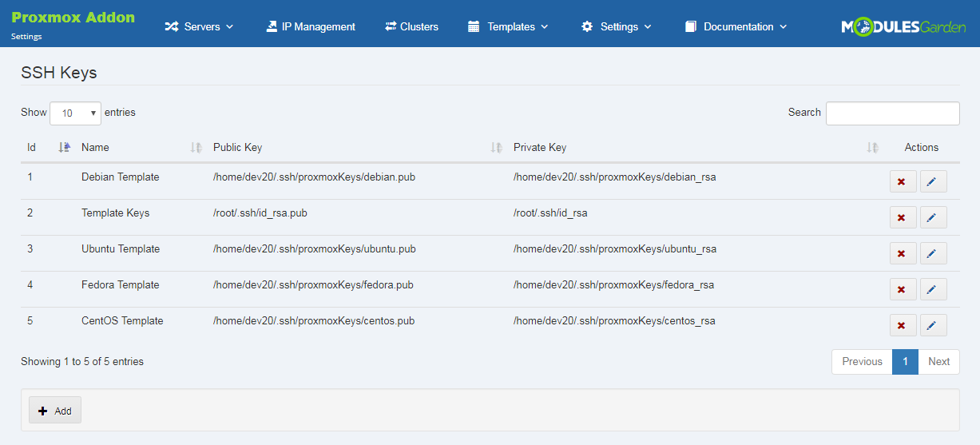The height and width of the screenshot is (445, 980).
Task: Click the ubuntu.pub public key path
Action: (315, 248)
